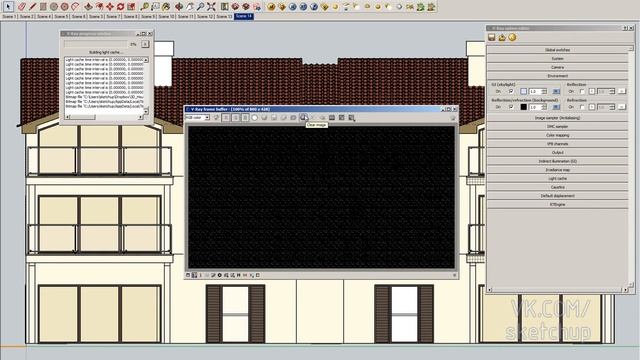This screenshot has width=640, height=360.
Task: Click progress log horizontal scrollbar
Action: (x=105, y=117)
